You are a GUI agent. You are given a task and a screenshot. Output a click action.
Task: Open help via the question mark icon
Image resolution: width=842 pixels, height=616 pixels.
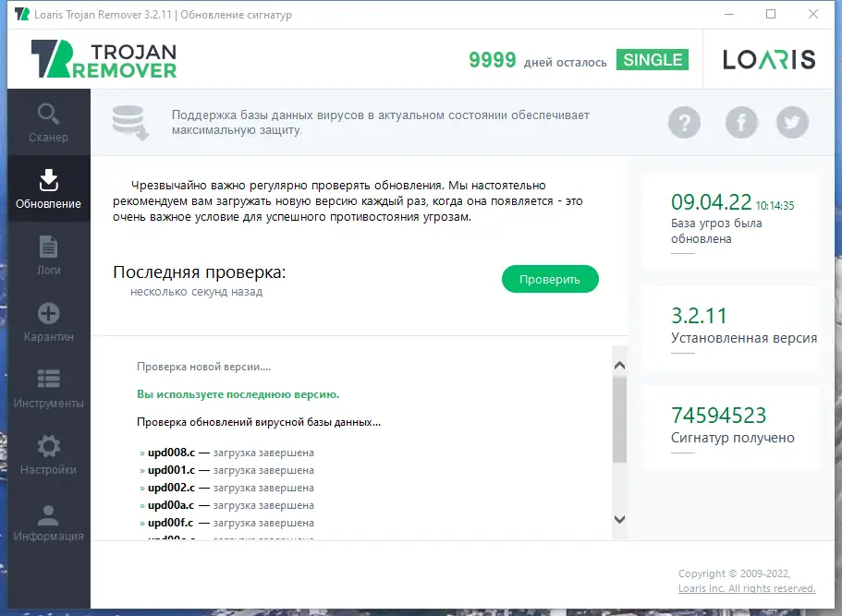pos(685,121)
